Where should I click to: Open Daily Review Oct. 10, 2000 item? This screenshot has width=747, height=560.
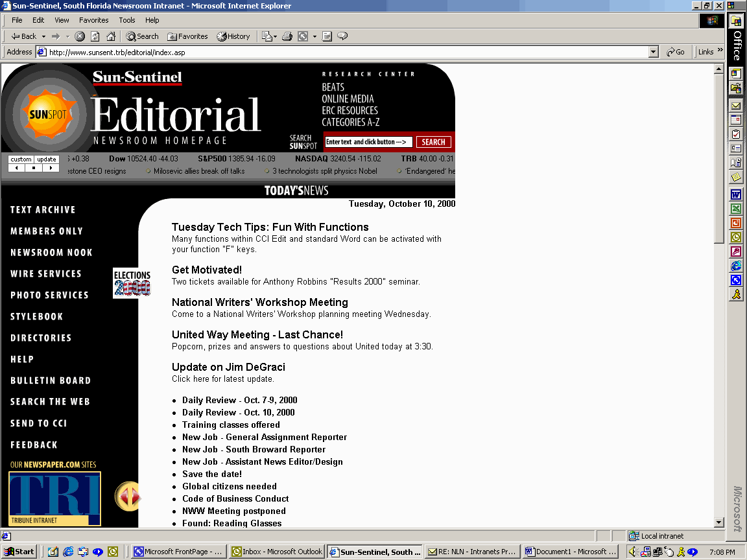[238, 412]
